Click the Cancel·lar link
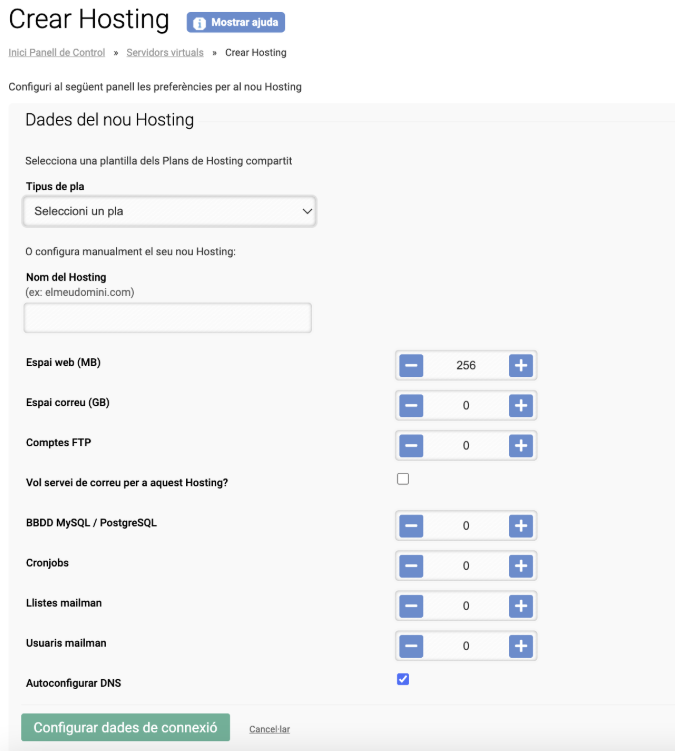Image resolution: width=675 pixels, height=751 pixels. pos(269,729)
